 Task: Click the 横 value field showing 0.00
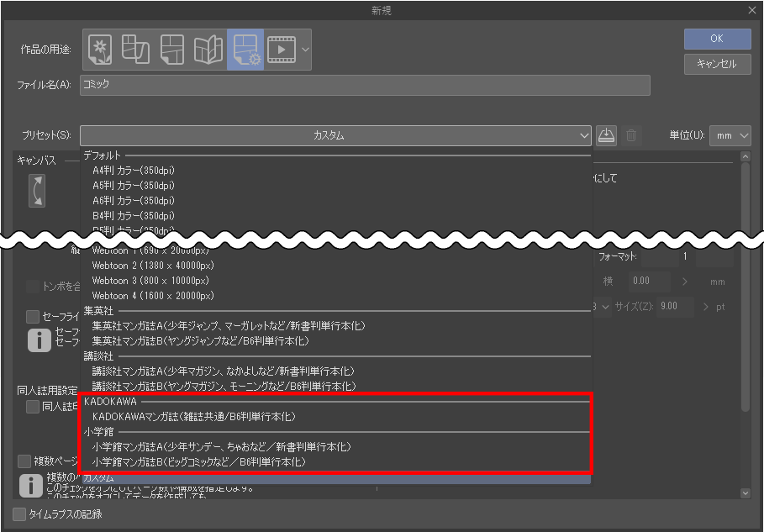650,281
